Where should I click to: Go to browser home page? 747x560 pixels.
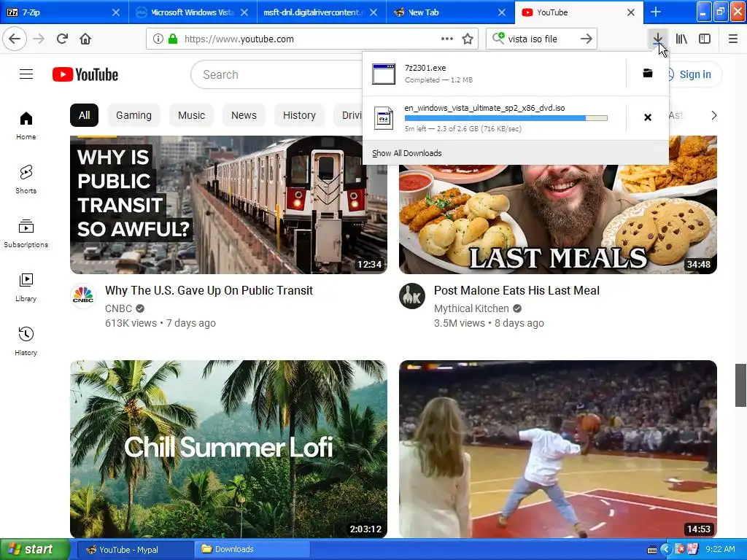point(85,39)
